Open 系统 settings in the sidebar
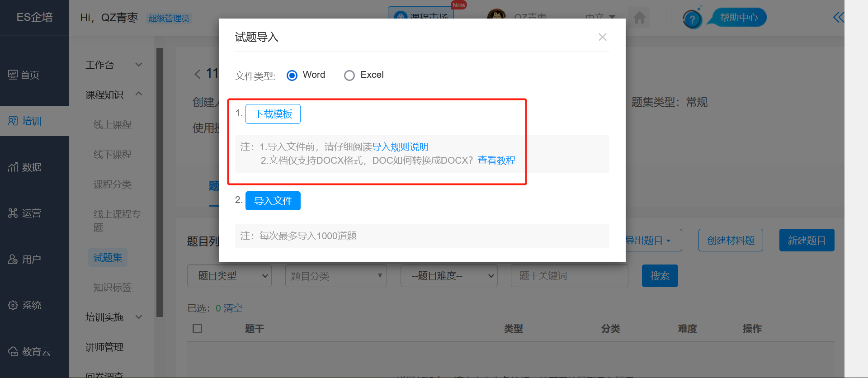Viewport: 868px width, 378px height. click(25, 306)
